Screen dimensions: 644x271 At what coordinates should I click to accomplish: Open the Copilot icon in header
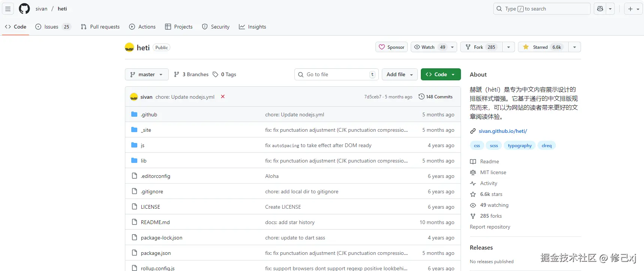coord(600,9)
